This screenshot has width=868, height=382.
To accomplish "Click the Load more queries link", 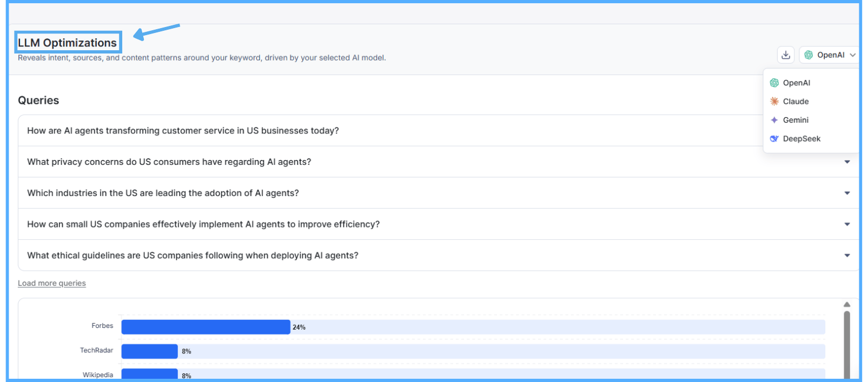I will coord(52,283).
